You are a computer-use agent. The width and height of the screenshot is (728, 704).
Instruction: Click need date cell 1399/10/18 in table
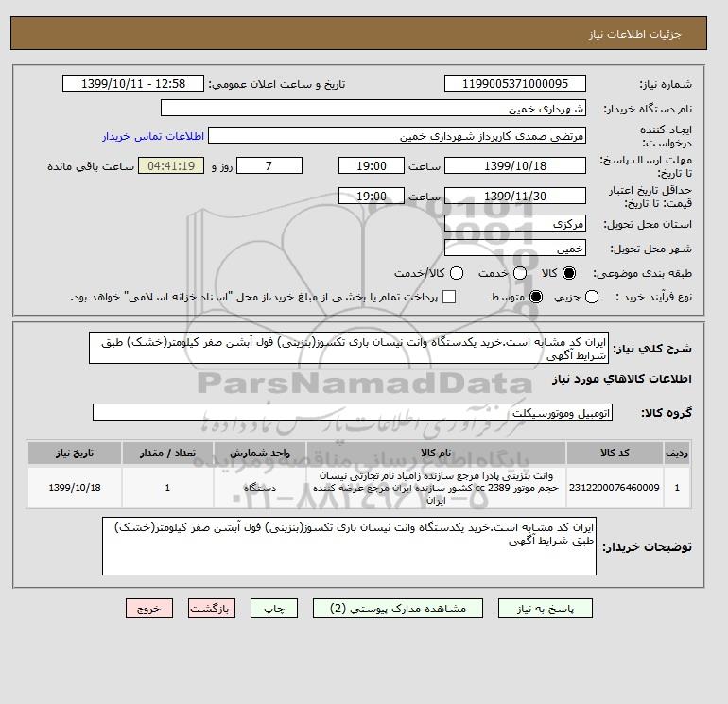coord(75,488)
